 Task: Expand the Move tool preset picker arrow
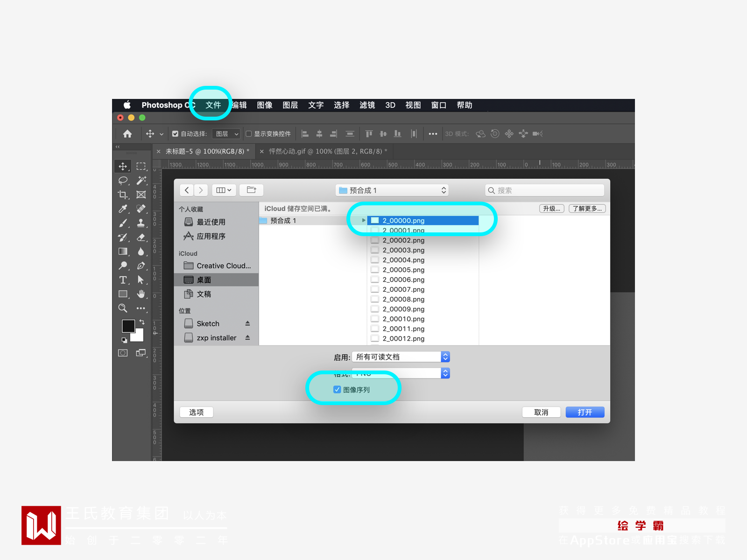tap(162, 134)
